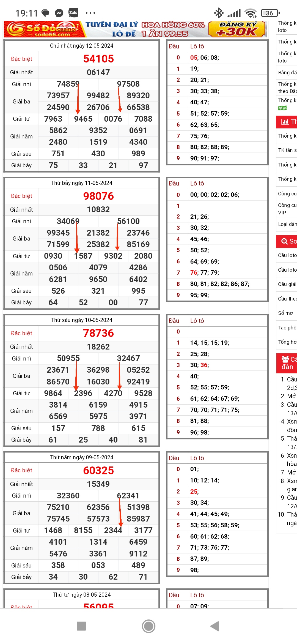
Task: Open the 'Cầu giải' sidebar link
Action: click(x=287, y=284)
